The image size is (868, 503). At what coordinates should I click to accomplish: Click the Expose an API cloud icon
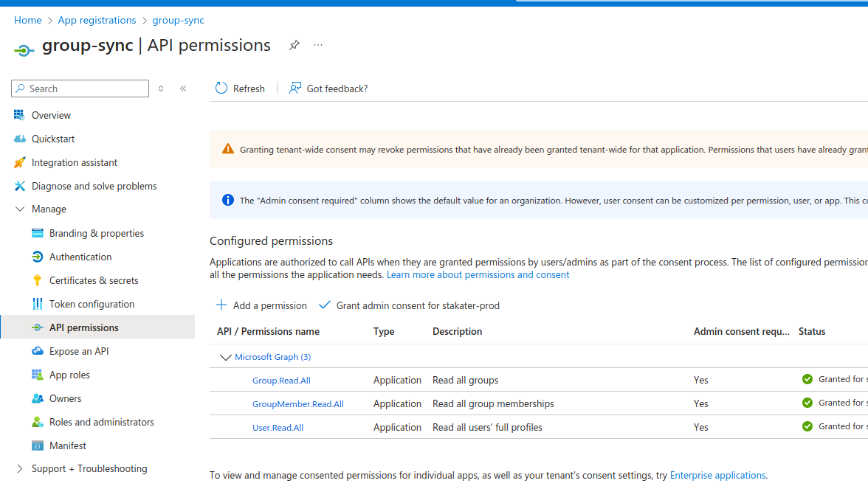38,351
